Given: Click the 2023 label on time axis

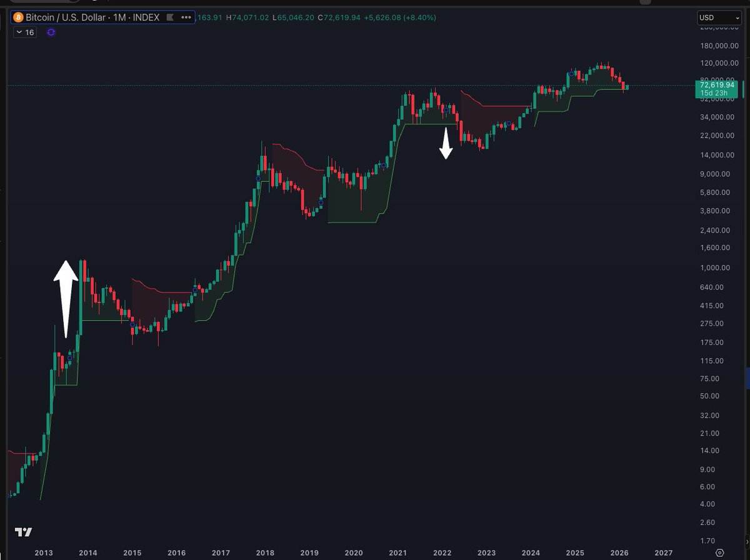Looking at the screenshot, I should click(x=486, y=553).
